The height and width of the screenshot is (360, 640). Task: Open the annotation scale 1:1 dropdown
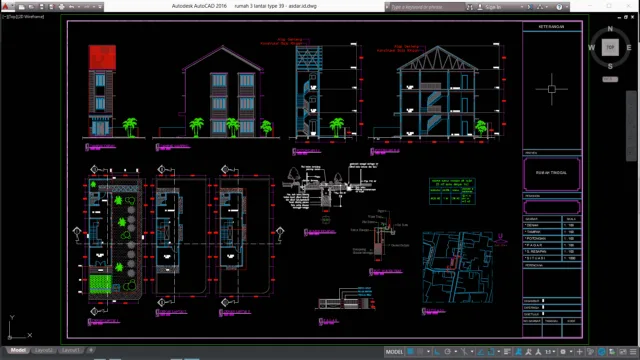(x=550, y=352)
